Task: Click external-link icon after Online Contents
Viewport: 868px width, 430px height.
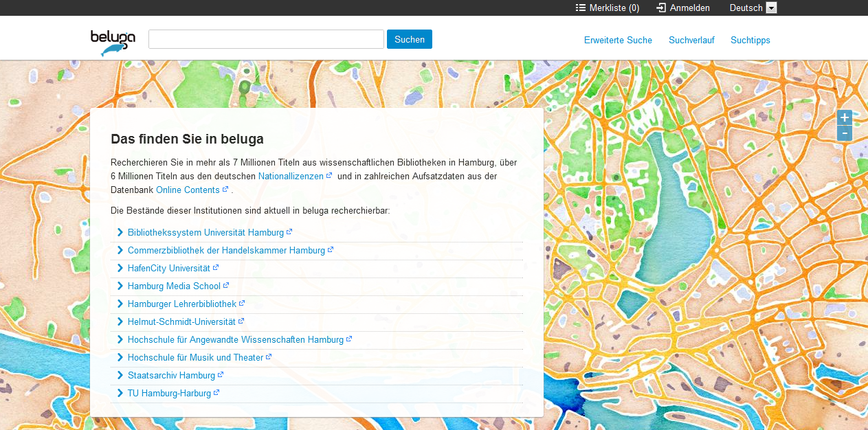Action: coord(225,189)
